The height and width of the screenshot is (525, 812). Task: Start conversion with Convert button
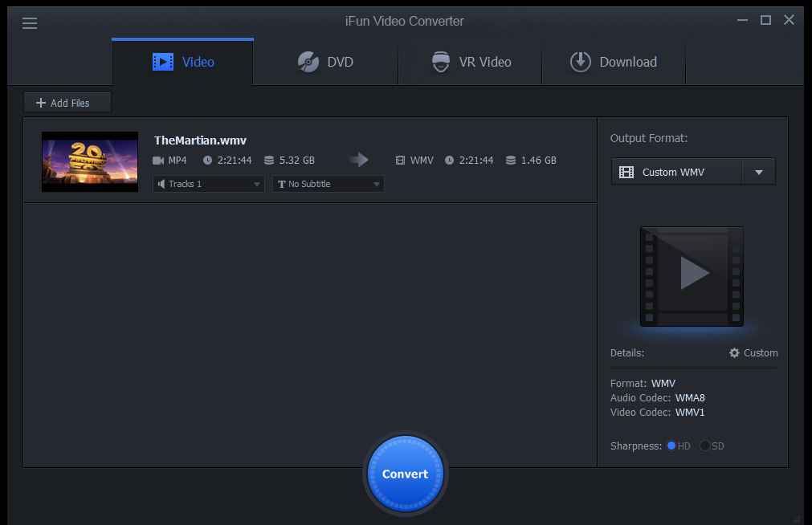click(406, 474)
